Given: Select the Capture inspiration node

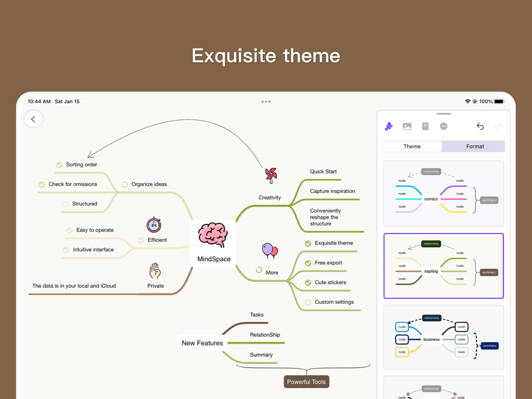Looking at the screenshot, I should 332,191.
